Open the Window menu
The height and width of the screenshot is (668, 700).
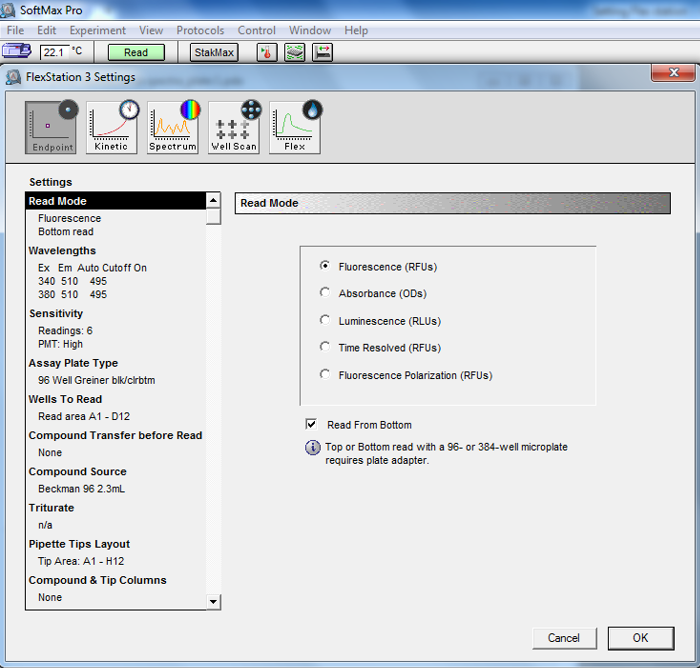click(x=310, y=30)
